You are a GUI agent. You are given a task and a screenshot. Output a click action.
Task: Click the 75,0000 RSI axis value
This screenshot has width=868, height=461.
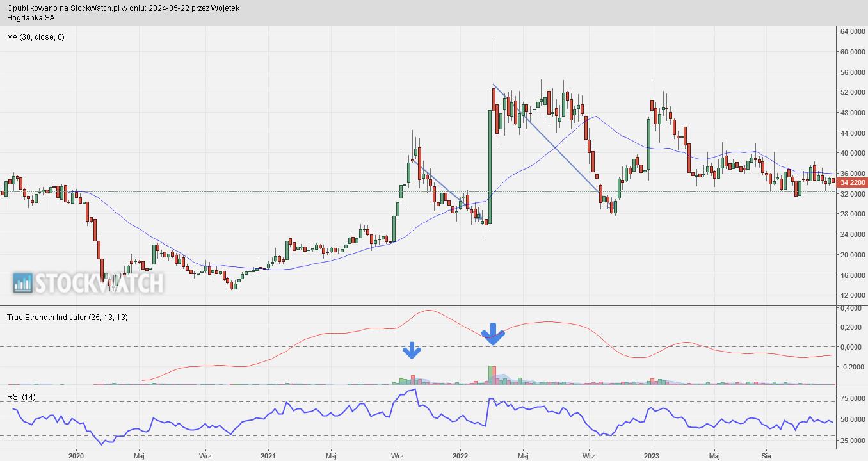point(853,398)
